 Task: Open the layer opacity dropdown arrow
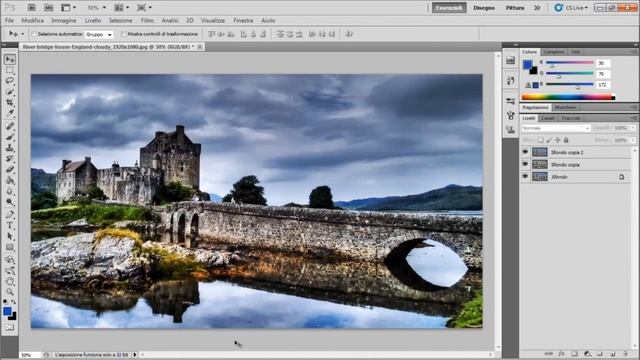coord(633,128)
